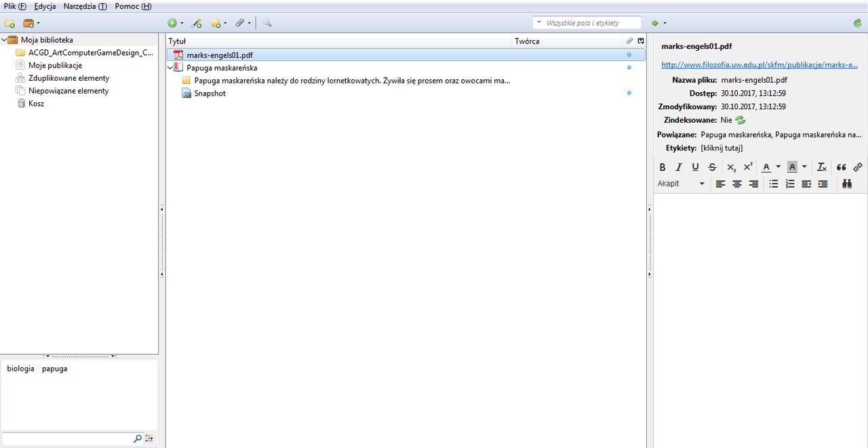The image size is (868, 448).
Task: Click the Sync with server icon
Action: point(858,23)
